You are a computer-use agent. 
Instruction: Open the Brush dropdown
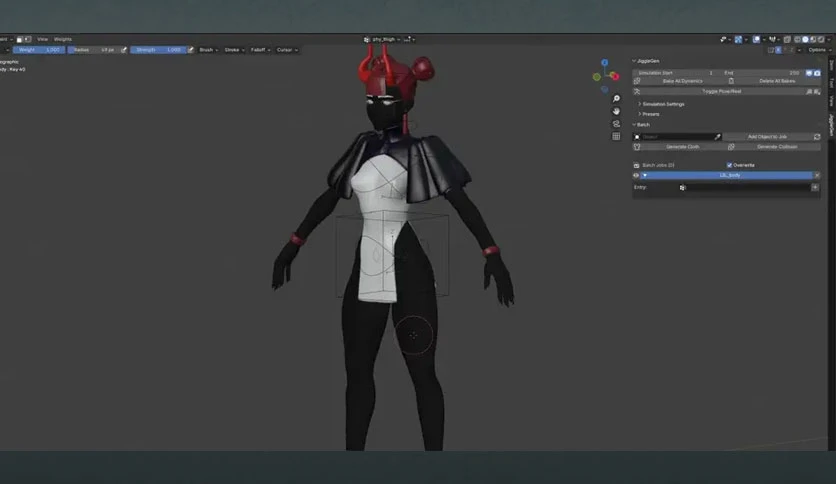click(208, 50)
